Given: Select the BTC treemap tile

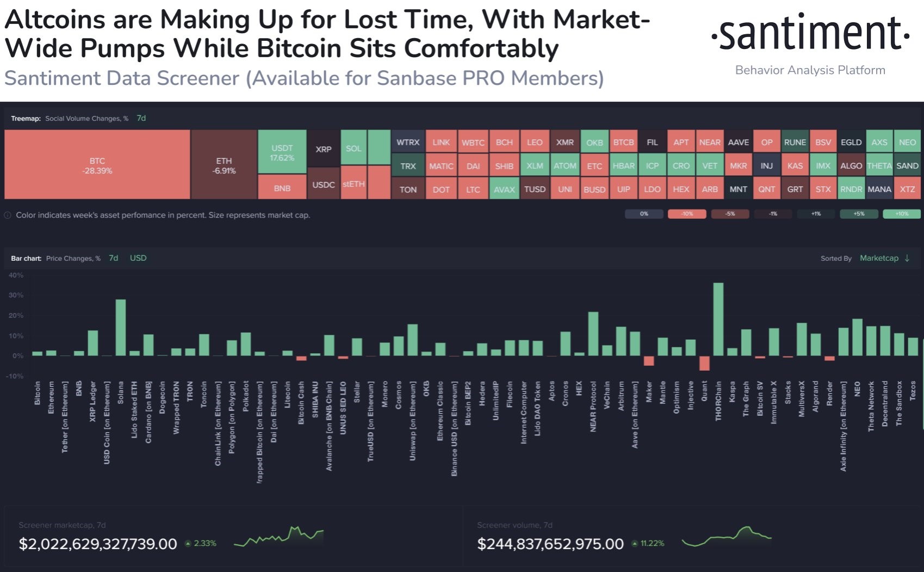Looking at the screenshot, I should [97, 164].
